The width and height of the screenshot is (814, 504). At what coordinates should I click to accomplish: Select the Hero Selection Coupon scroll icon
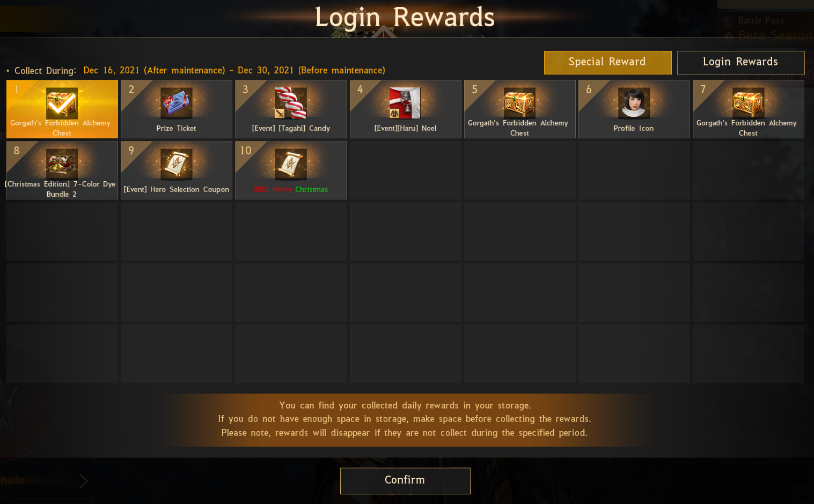[x=176, y=164]
